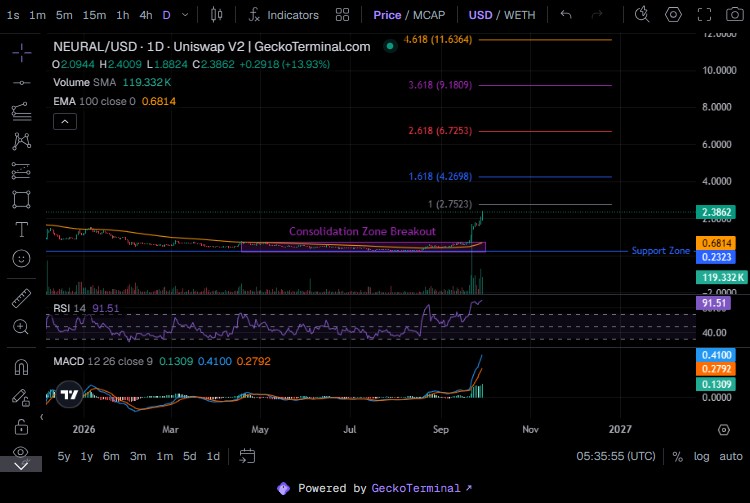This screenshot has height=503, width=750.
Task: Collapse the indicator legend chevron
Action: click(x=65, y=122)
